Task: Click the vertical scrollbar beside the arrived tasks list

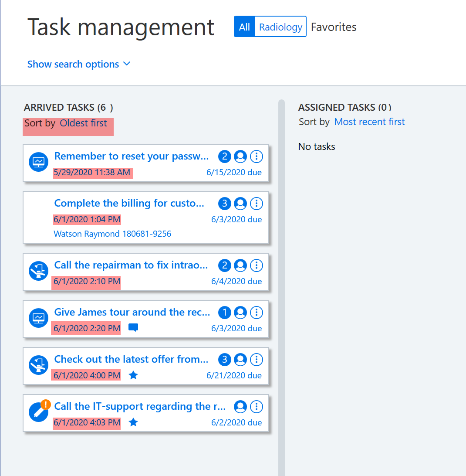Action: pyautogui.click(x=281, y=288)
